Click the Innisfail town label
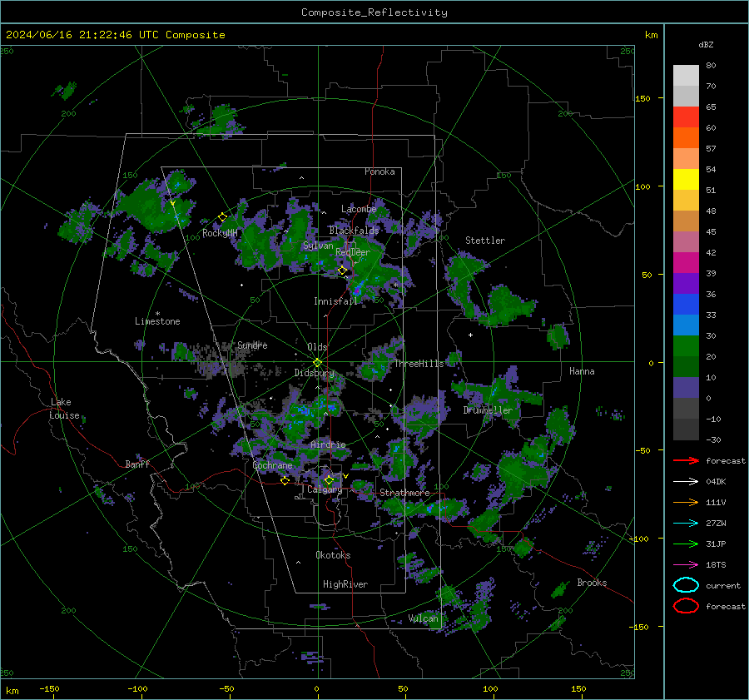This screenshot has height=700, width=749. click(335, 301)
